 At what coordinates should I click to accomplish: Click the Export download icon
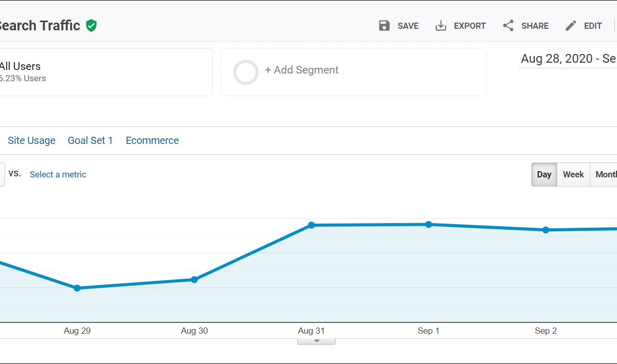(x=441, y=26)
